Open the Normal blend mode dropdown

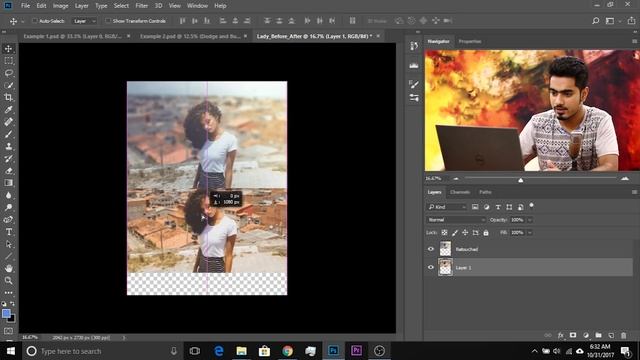pos(456,220)
